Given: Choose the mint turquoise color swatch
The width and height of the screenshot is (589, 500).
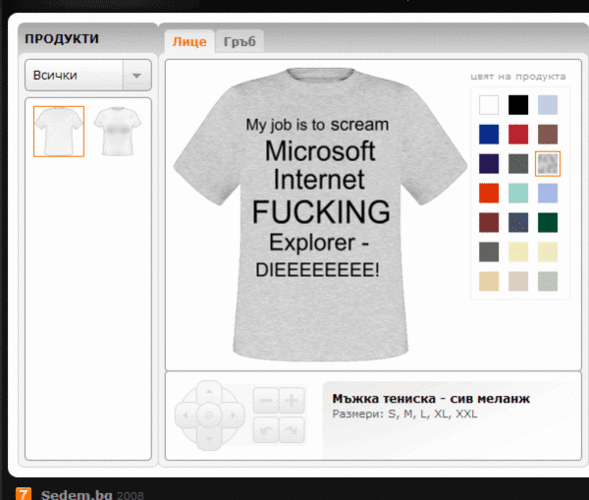Looking at the screenshot, I should tap(518, 193).
